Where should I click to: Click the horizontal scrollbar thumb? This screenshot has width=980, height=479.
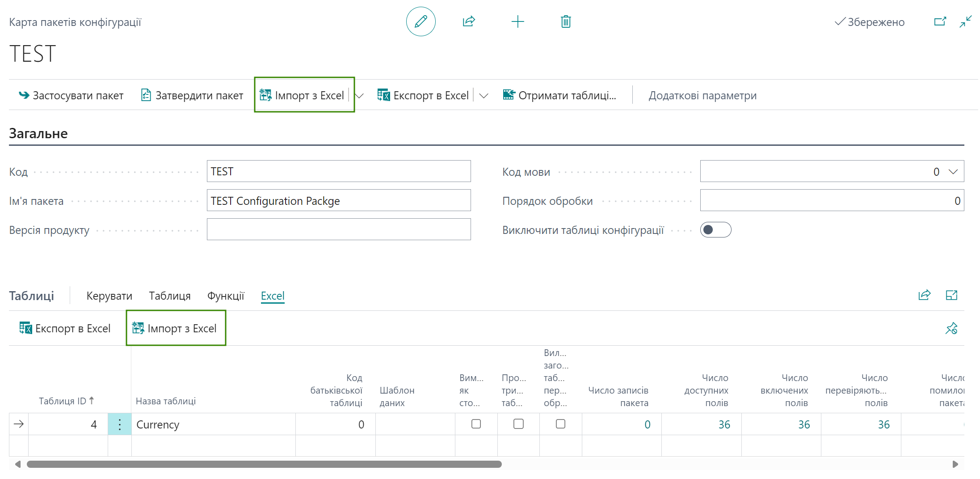[x=264, y=464]
